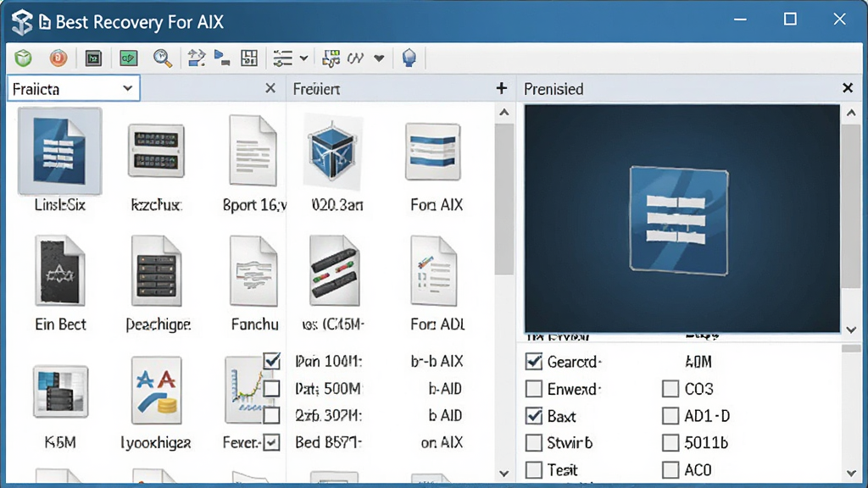
Task: Click the green monitor toolbar icon
Action: coord(129,58)
